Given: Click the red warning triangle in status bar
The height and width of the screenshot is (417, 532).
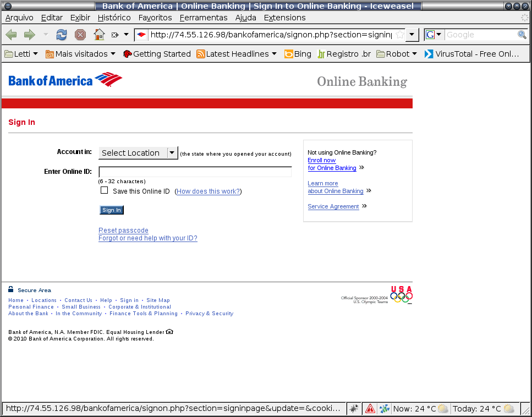Looking at the screenshot, I should coord(370,409).
